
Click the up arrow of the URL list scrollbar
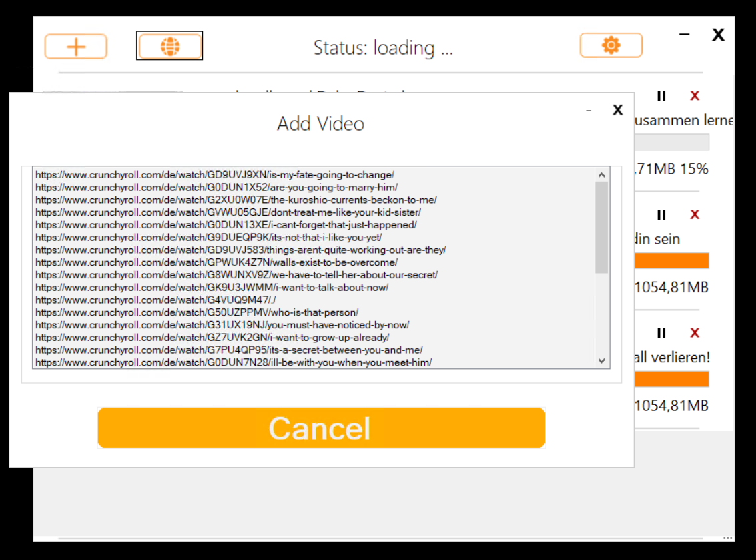click(x=601, y=174)
